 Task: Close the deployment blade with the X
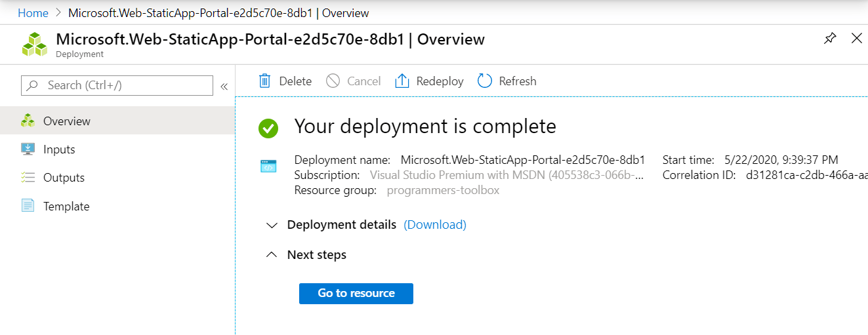856,39
